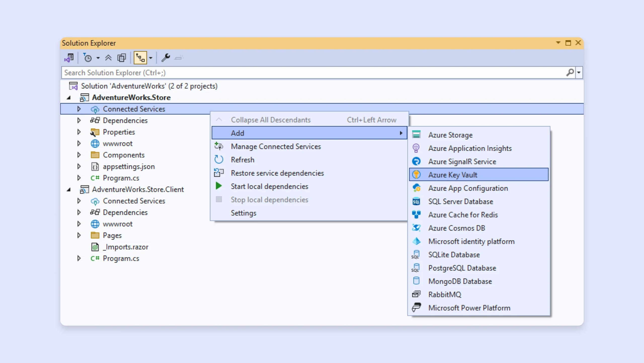Click the Search Solution Explorer field
This screenshot has height=363, width=644.
click(x=302, y=73)
